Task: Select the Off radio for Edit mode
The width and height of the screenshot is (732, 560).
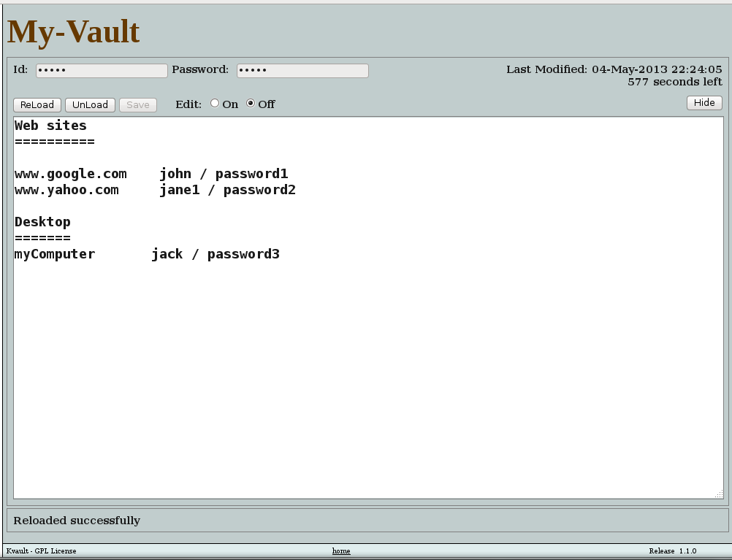Action: click(250, 103)
